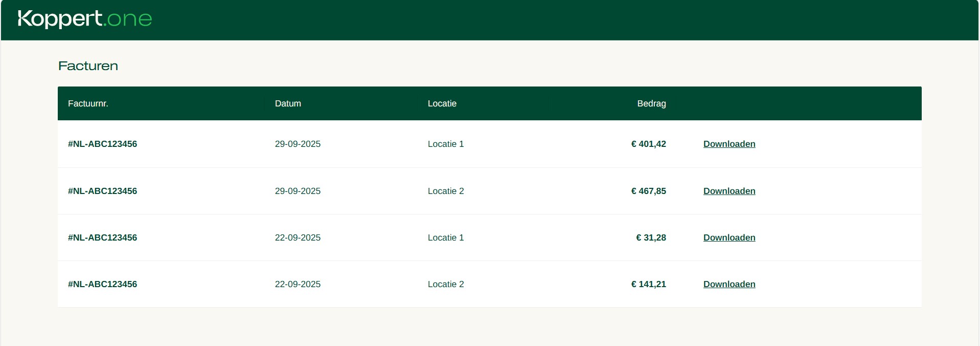The height and width of the screenshot is (346, 980).
Task: Select the Bedrag column header
Action: 651,103
